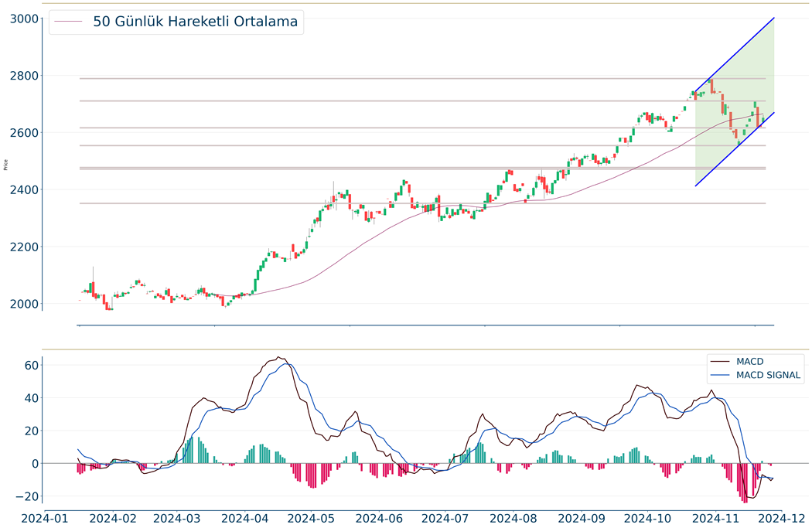Image resolution: width=812 pixels, height=528 pixels.
Task: Click the 2400 price axis label
Action: coord(24,190)
